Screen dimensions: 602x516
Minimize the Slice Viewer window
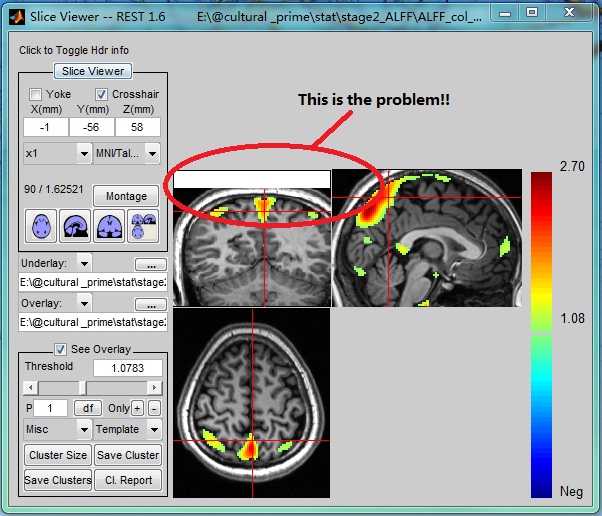coord(505,14)
